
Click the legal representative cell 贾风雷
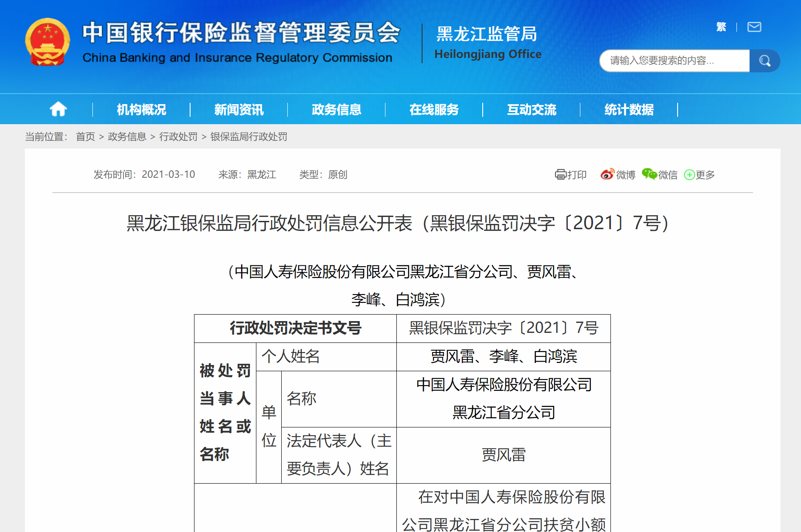(504, 455)
